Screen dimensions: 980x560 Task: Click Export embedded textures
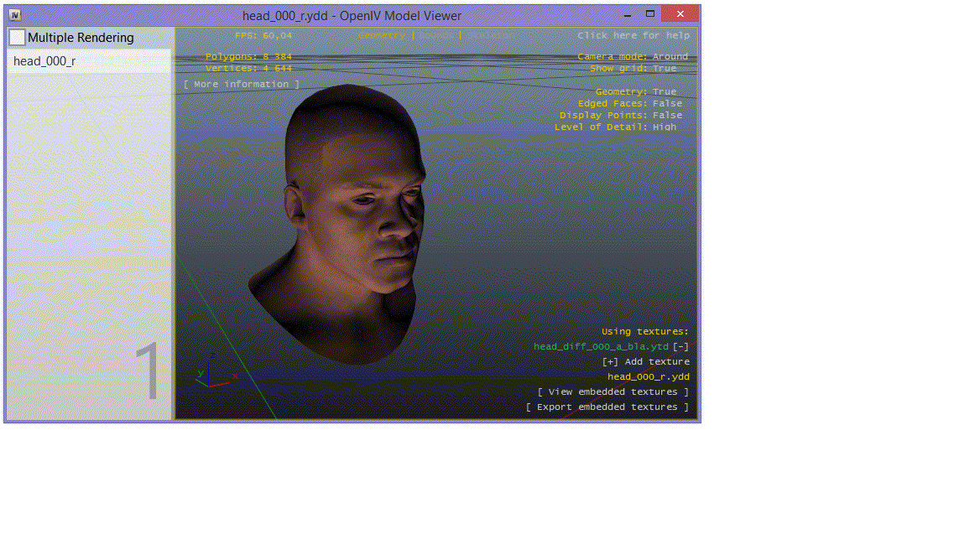click(x=607, y=407)
